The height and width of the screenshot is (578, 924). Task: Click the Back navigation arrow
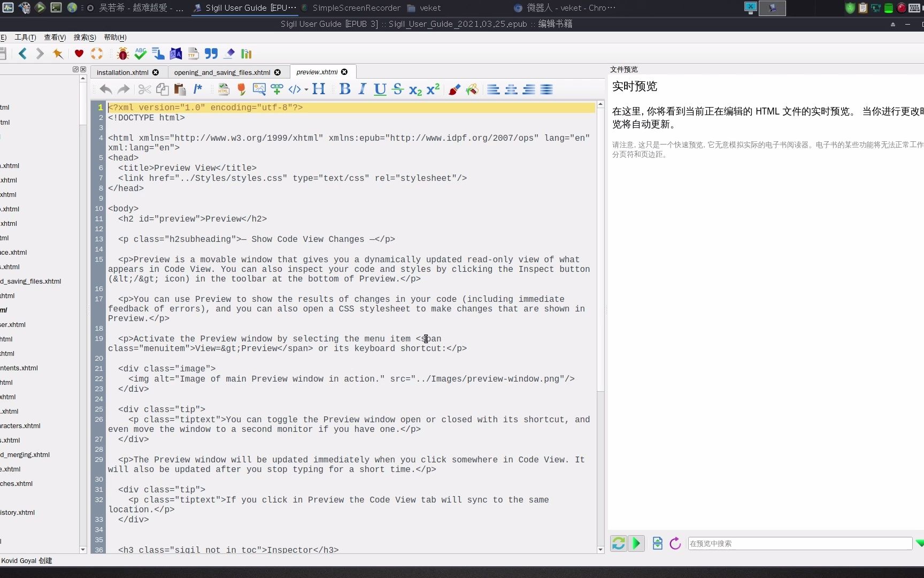coord(22,54)
